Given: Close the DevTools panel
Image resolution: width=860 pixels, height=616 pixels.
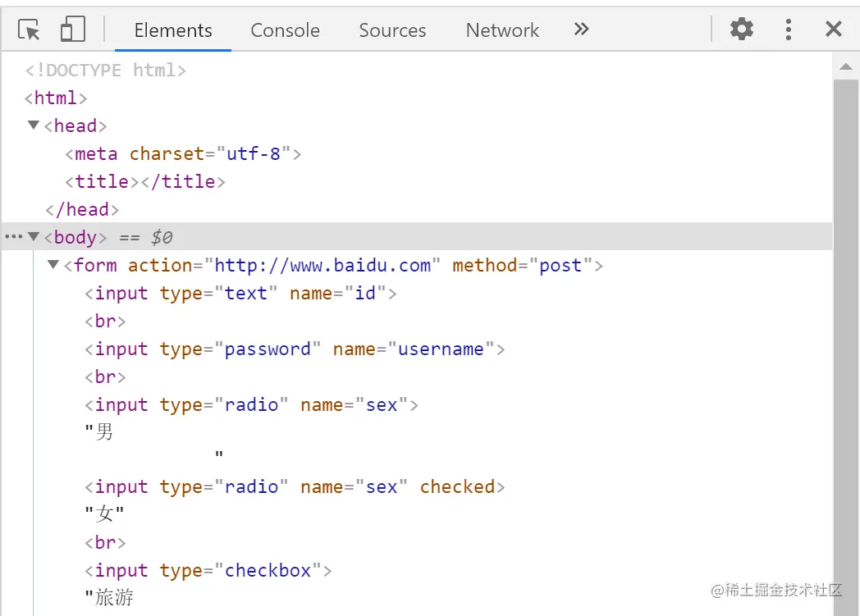Looking at the screenshot, I should (834, 30).
